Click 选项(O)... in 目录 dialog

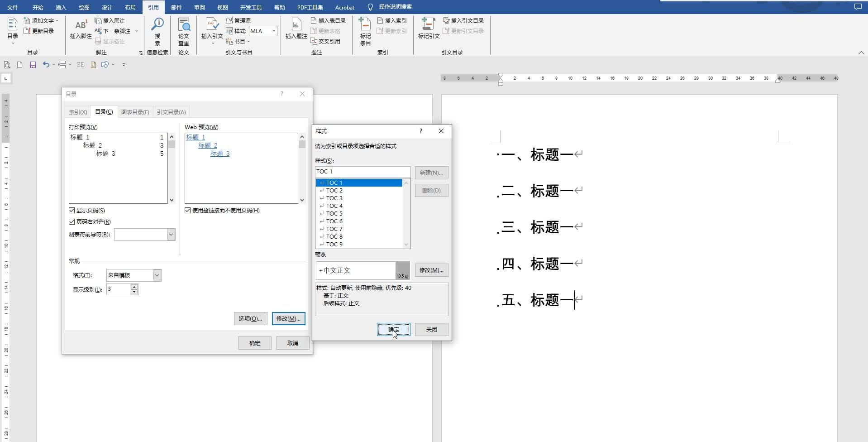(251, 319)
